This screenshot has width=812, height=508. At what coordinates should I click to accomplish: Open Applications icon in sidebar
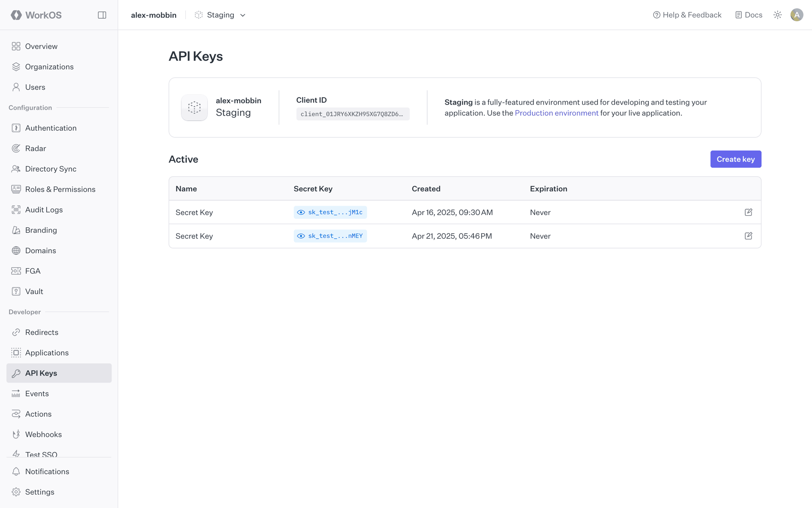pos(16,353)
